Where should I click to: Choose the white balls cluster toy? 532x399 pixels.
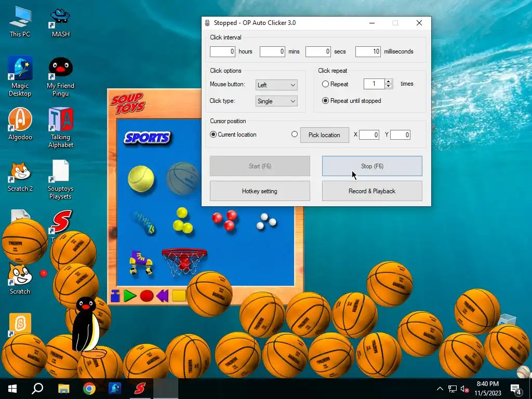coord(266,221)
